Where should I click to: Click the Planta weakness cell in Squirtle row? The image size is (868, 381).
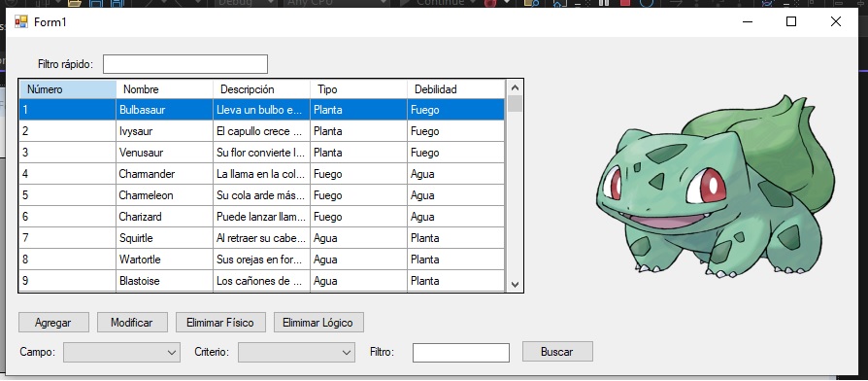(x=455, y=238)
